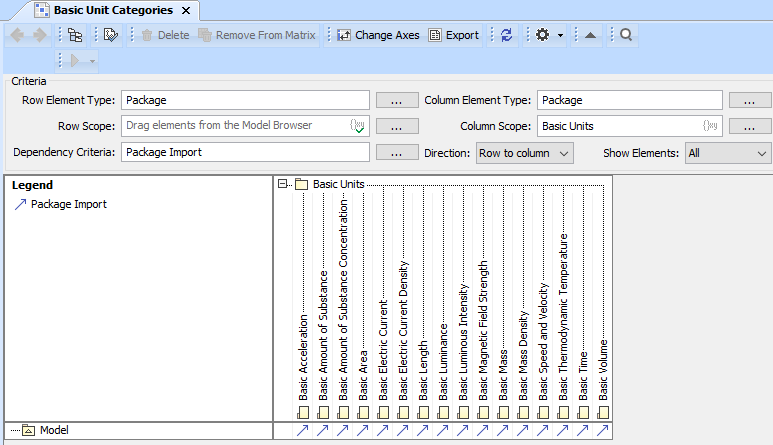Click the Row Scope drop field
The image size is (773, 445).
[236, 126]
